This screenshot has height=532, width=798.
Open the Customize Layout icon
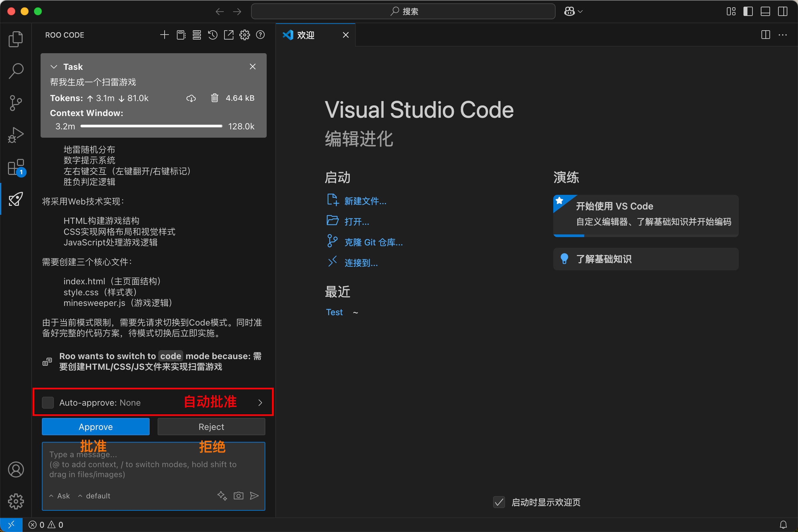tap(731, 12)
